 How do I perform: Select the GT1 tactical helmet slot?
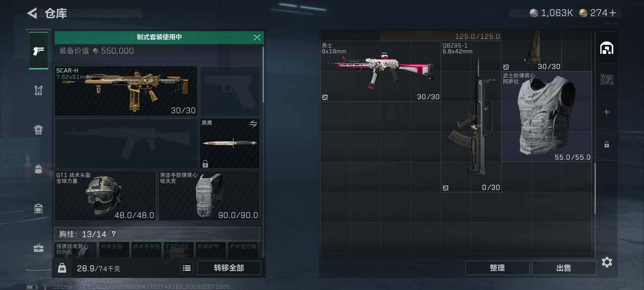(x=105, y=195)
